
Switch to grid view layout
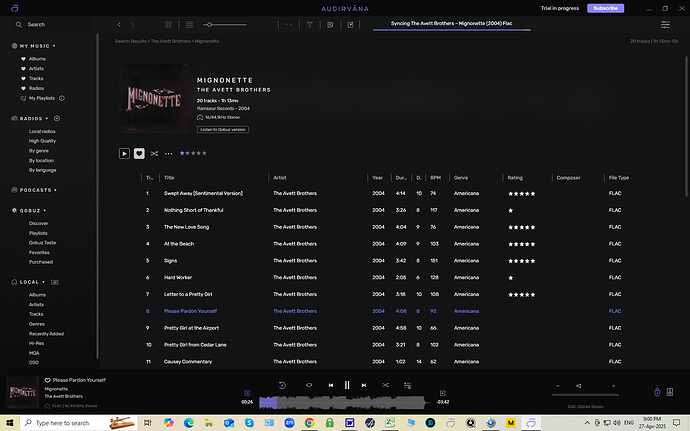(168, 25)
